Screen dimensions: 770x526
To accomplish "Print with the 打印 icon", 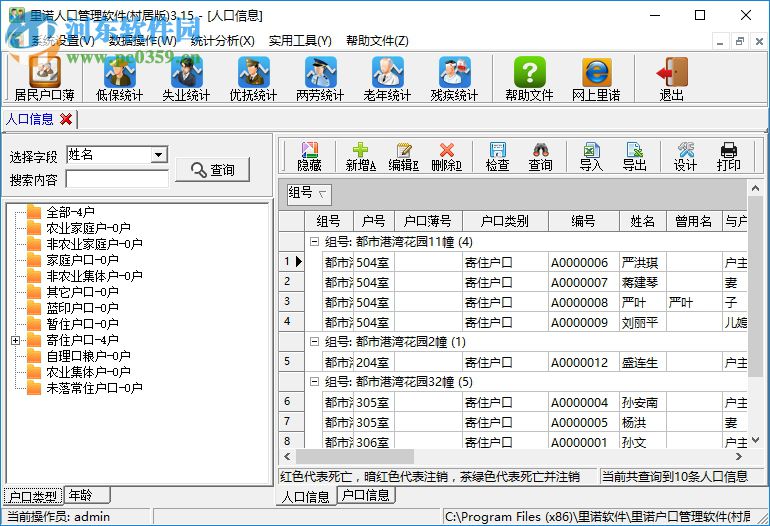I will click(728, 157).
